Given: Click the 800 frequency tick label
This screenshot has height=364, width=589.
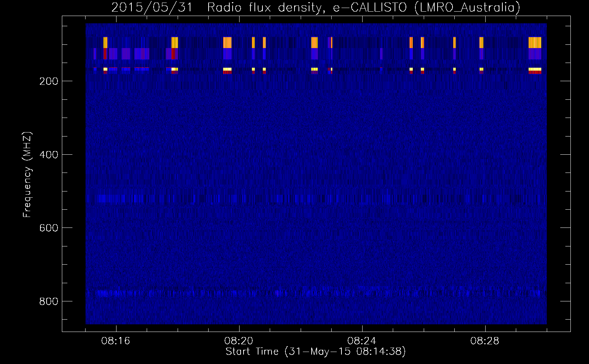Looking at the screenshot, I should (x=49, y=301).
